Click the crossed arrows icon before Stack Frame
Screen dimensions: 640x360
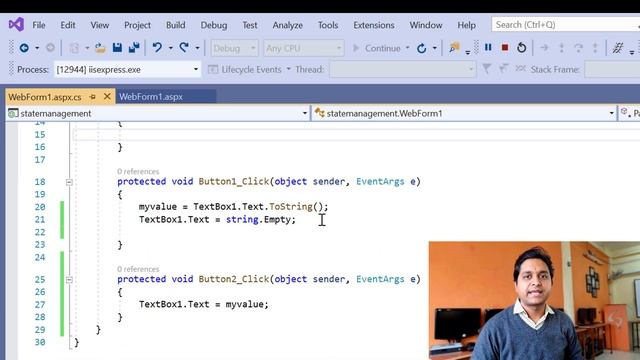coord(520,69)
